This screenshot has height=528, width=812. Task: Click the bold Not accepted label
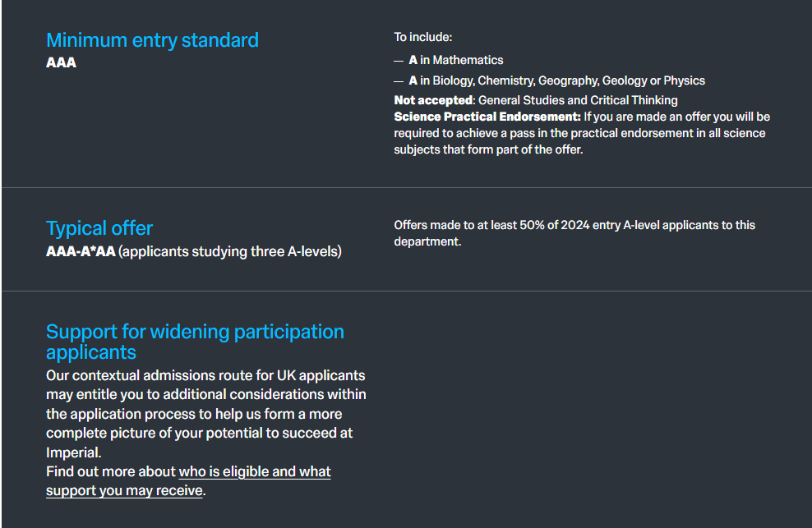[x=433, y=100]
